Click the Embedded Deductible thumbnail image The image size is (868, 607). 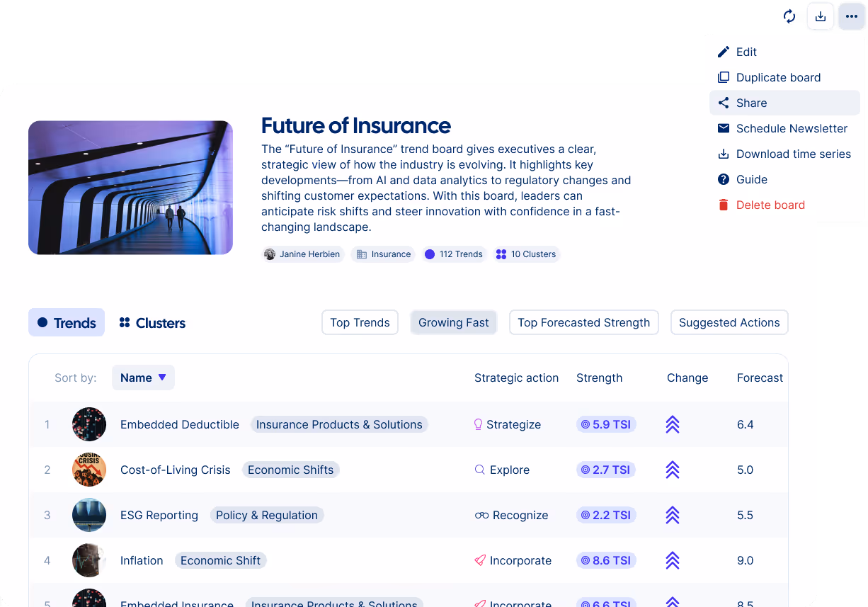tap(88, 424)
